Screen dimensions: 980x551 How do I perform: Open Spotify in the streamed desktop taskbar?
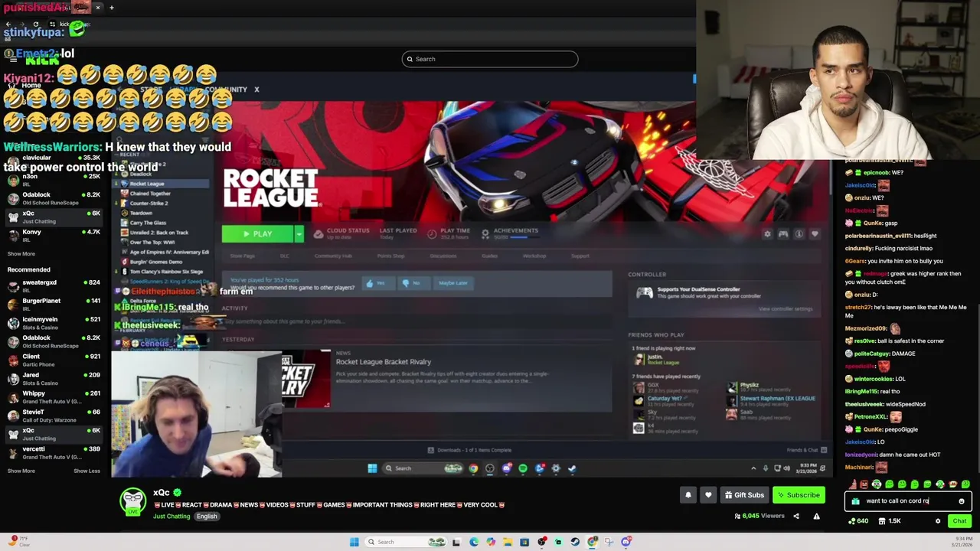523,468
